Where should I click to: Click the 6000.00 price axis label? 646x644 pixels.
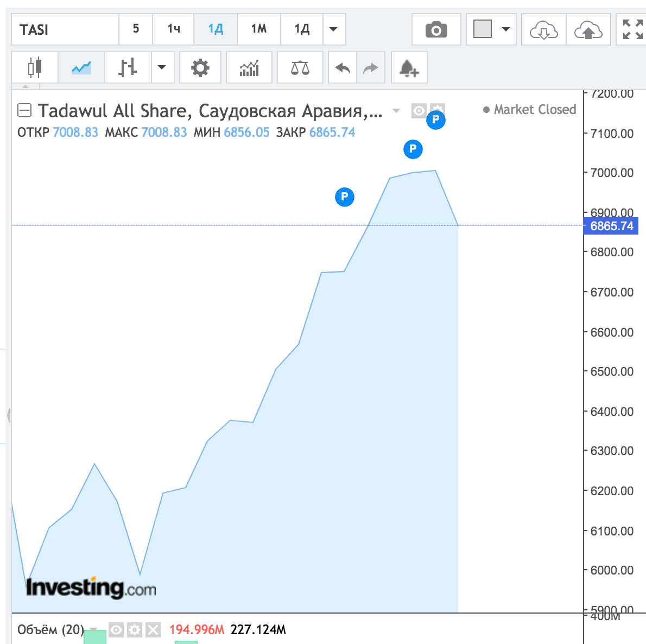tap(612, 570)
